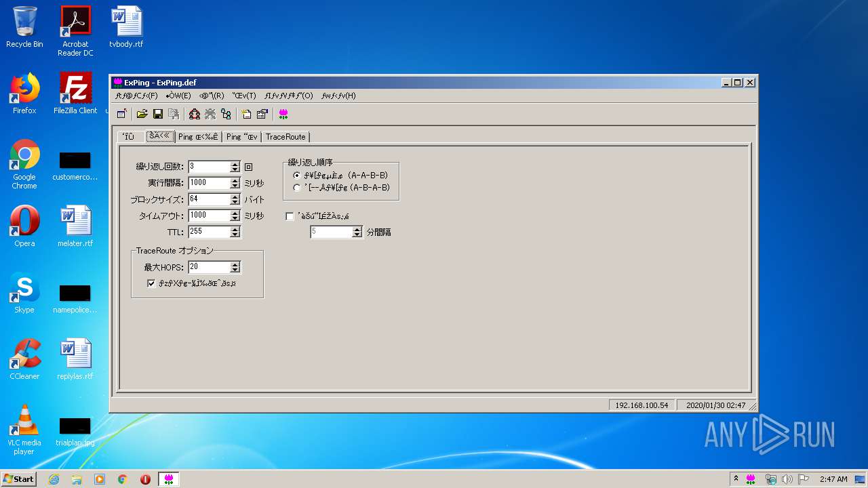Viewport: 868px width, 488px height.
Task: Open the (H) menu in ExPing
Action: click(x=338, y=96)
